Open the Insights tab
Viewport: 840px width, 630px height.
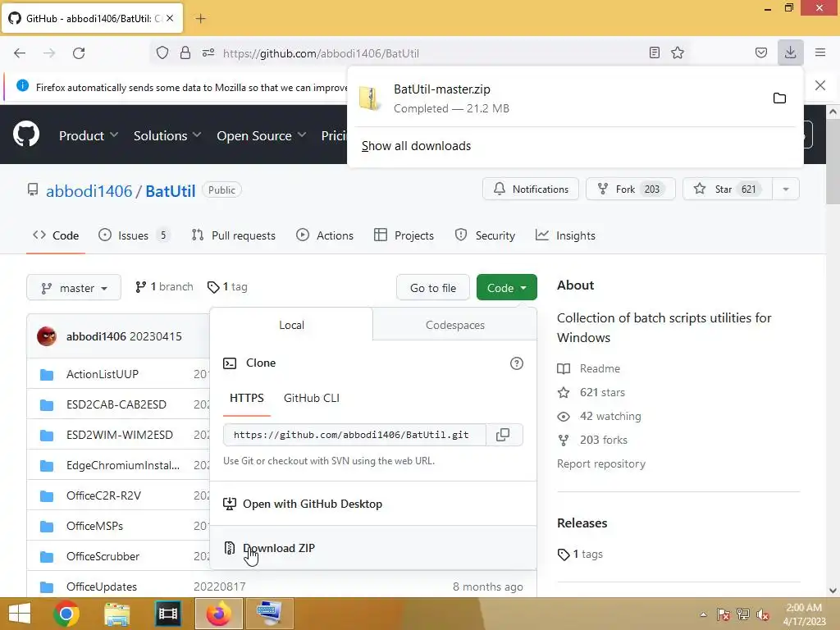(565, 235)
